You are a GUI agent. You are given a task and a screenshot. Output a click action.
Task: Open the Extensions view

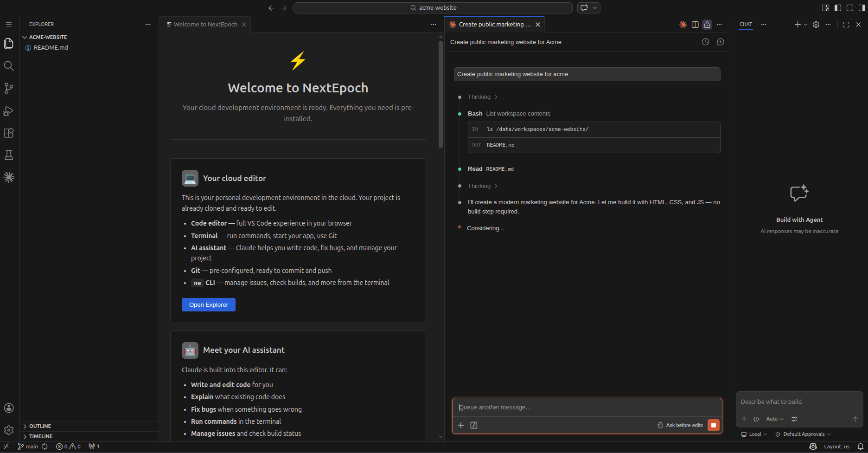[9, 133]
